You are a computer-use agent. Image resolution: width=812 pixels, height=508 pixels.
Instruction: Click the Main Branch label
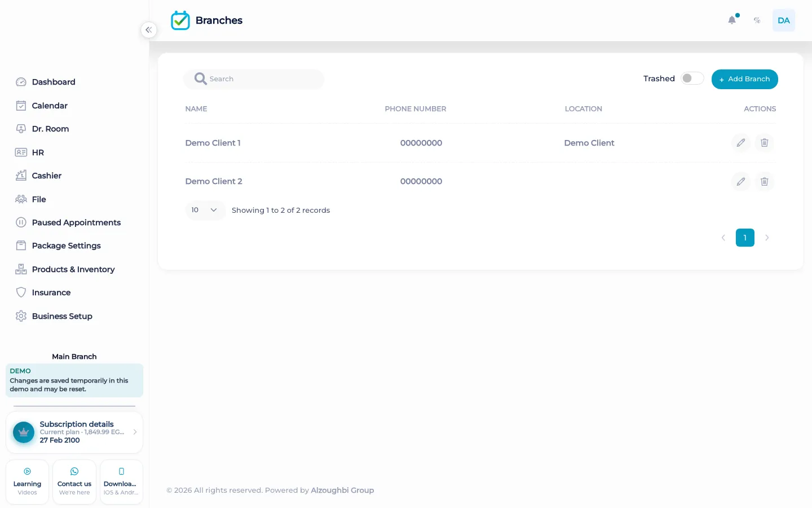coord(74,356)
